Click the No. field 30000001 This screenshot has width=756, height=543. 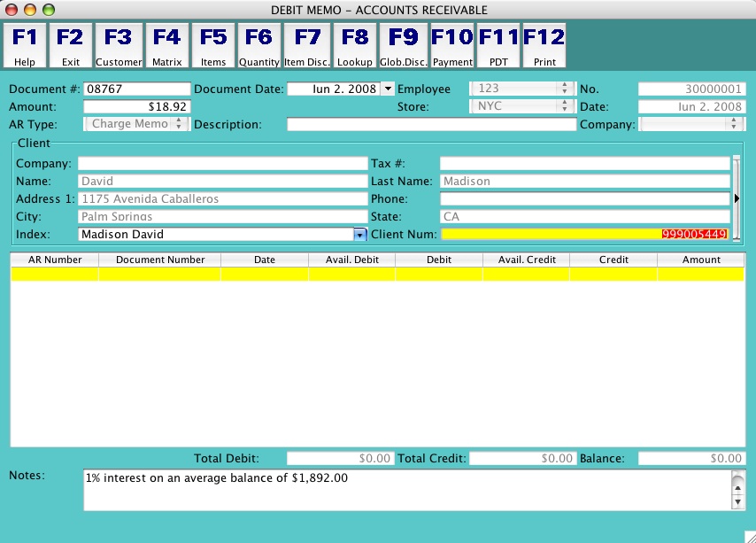[692, 89]
